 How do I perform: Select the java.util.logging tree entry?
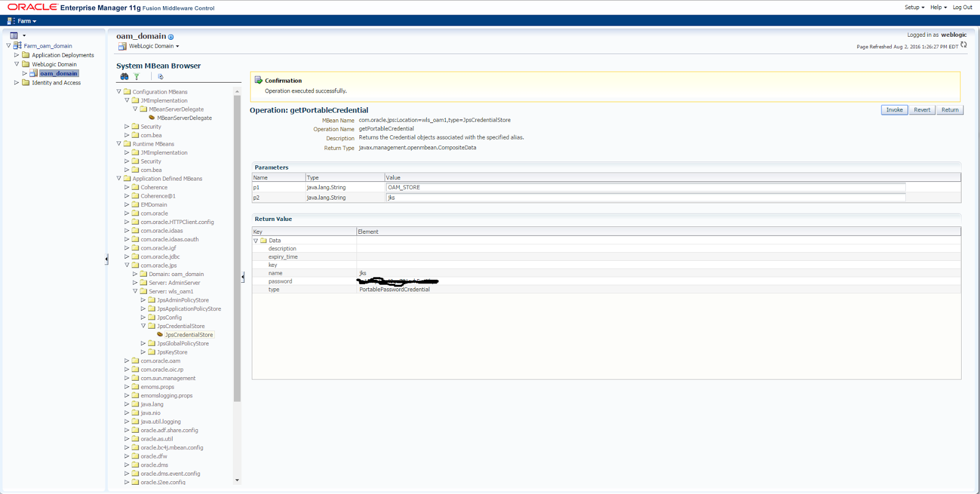tap(160, 421)
